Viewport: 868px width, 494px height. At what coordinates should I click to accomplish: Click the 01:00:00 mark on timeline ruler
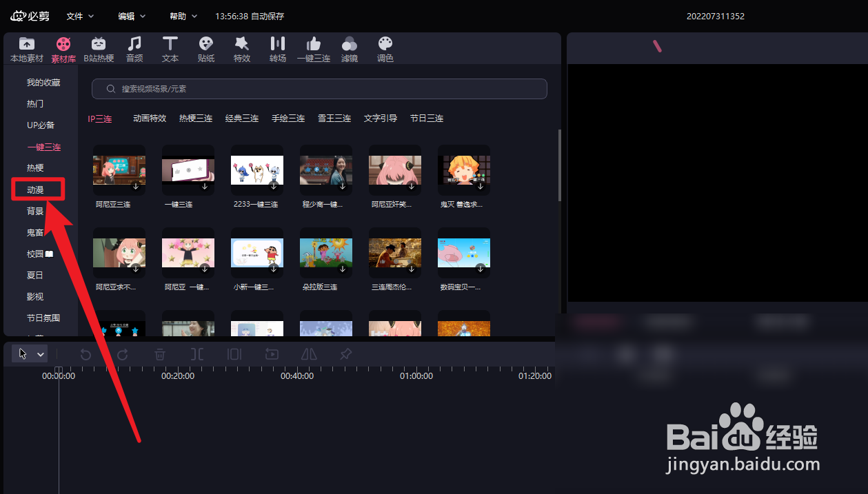416,376
